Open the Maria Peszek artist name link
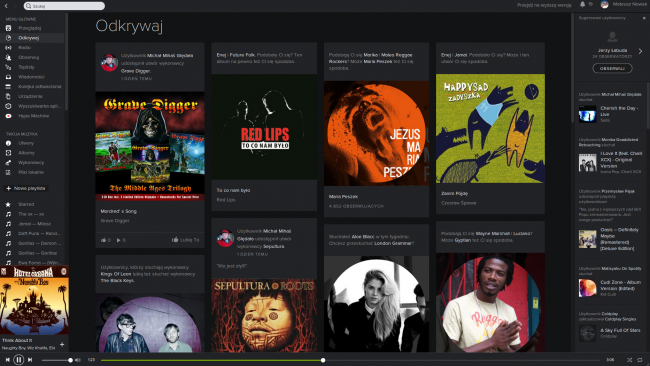Image resolution: width=650 pixels, height=366 pixels. pyautogui.click(x=343, y=196)
